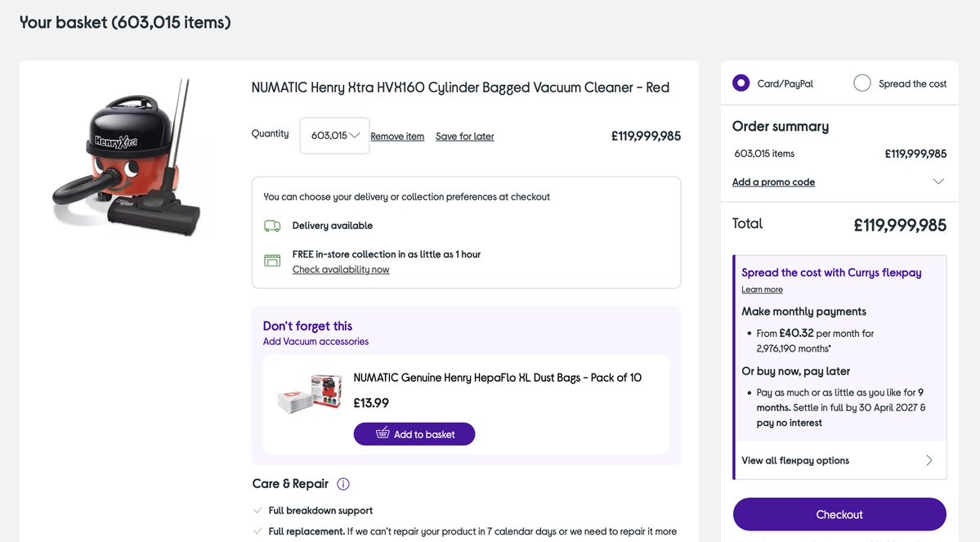Open the HepaFlo dust bags thumbnail
The width and height of the screenshot is (980, 542).
click(x=310, y=394)
